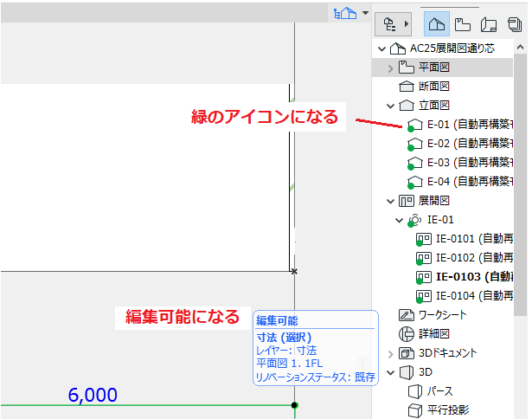Expand the 3Dドキュメント folder
The height and width of the screenshot is (419, 532).
(390, 354)
